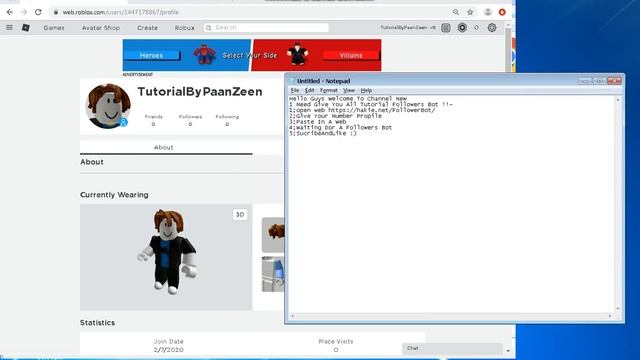Screen dimensions: 640x360
Task: Click the '5;SucribeAndLike :)' line in Notepad
Action: coord(323,133)
